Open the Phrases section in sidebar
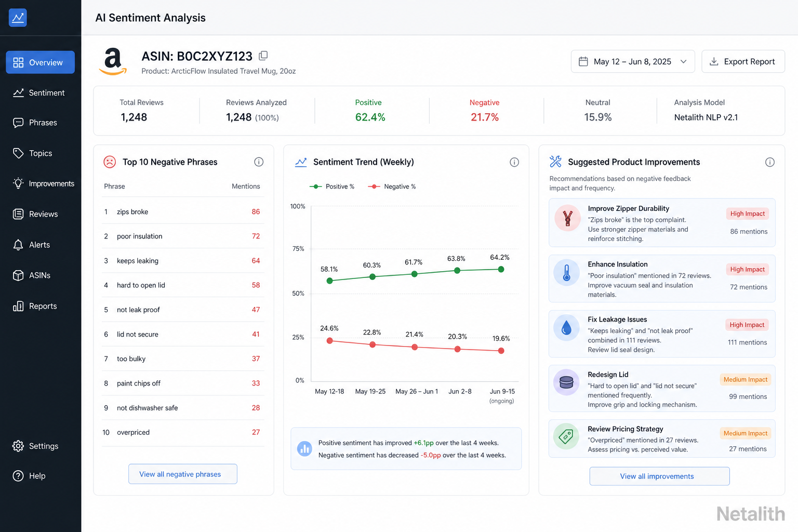 pyautogui.click(x=40, y=123)
